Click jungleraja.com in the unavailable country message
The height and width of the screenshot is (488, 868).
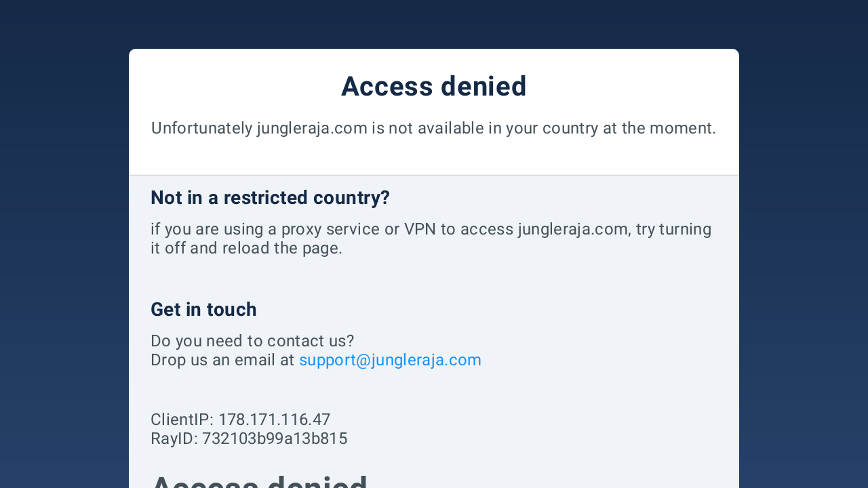tap(312, 128)
